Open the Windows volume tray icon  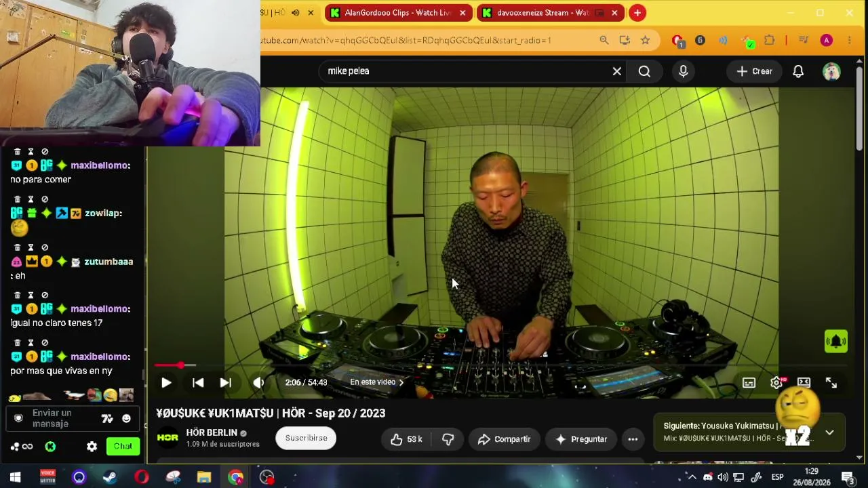pyautogui.click(x=723, y=477)
